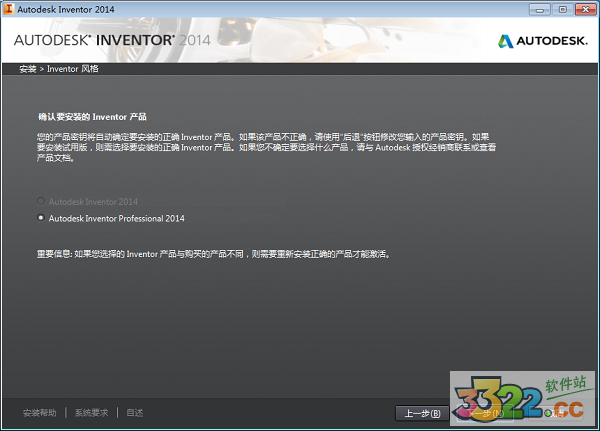Click the 重要信息 notice text line

[214, 254]
